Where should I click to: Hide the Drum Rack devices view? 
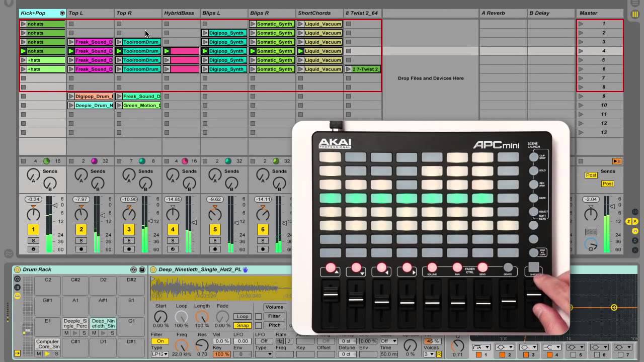click(x=18, y=296)
